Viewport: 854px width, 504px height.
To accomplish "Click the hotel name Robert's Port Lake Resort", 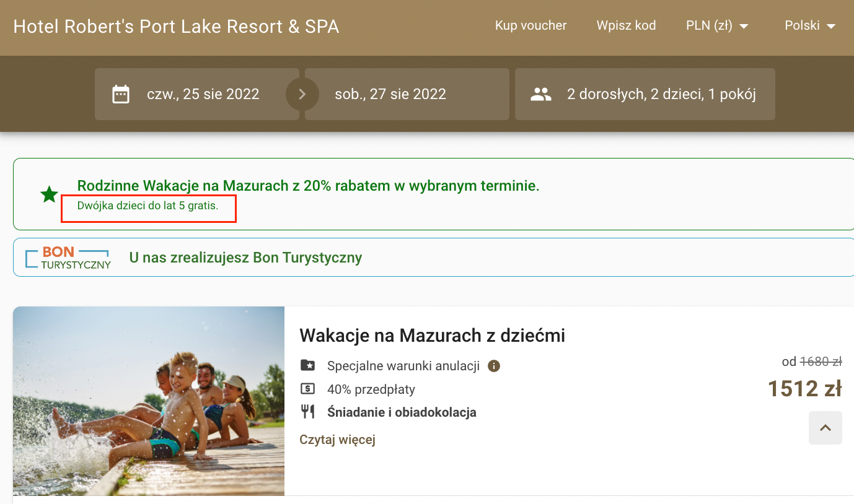I will [176, 27].
